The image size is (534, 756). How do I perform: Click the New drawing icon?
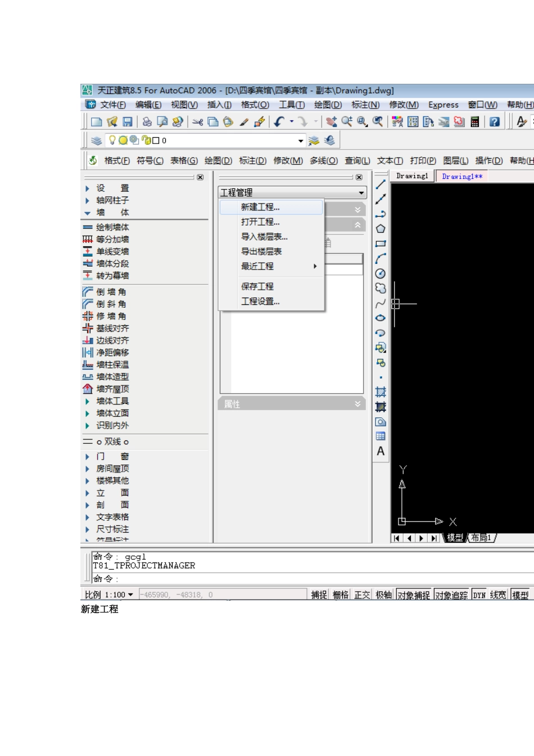pos(97,121)
